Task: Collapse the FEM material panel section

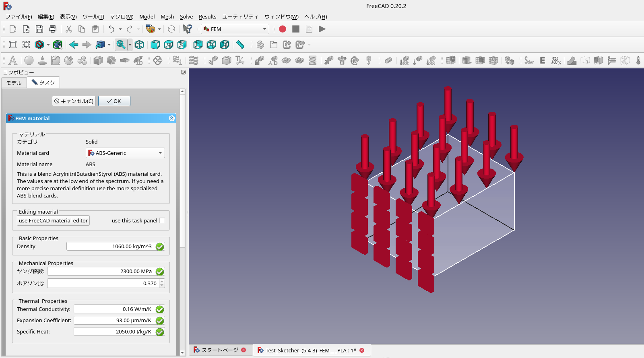Action: coord(171,118)
